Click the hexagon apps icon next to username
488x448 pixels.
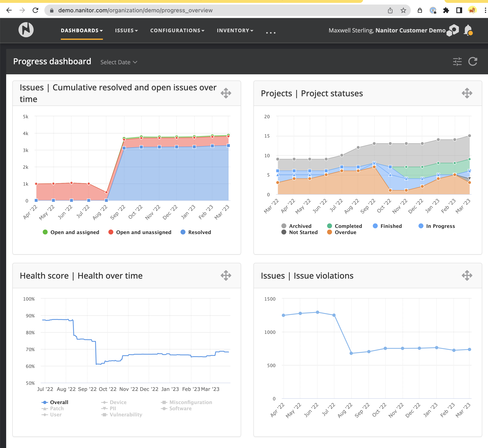[453, 30]
